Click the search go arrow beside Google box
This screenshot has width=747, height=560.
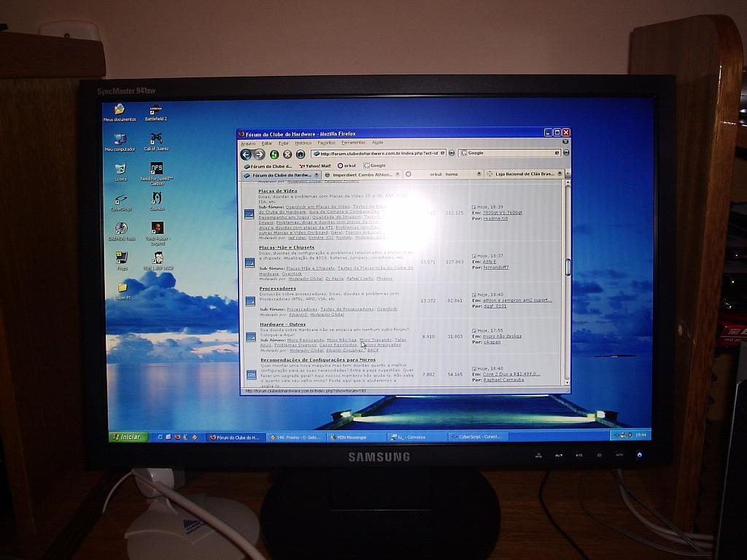click(566, 153)
